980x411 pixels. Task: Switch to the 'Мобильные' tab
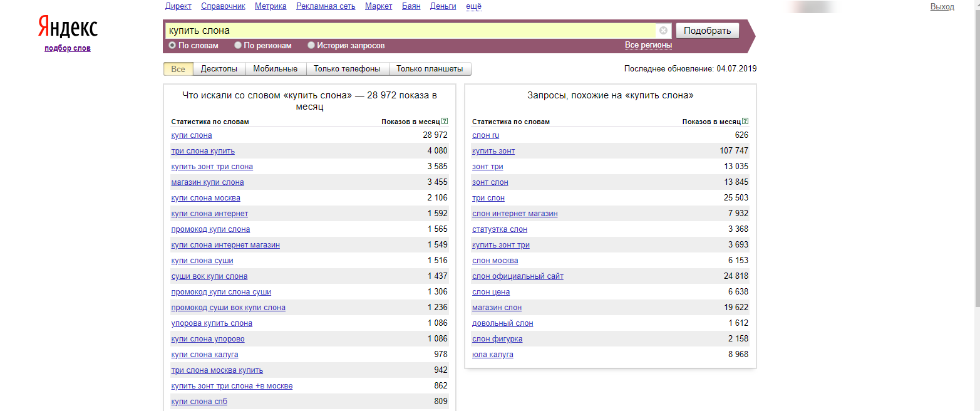[x=276, y=69]
